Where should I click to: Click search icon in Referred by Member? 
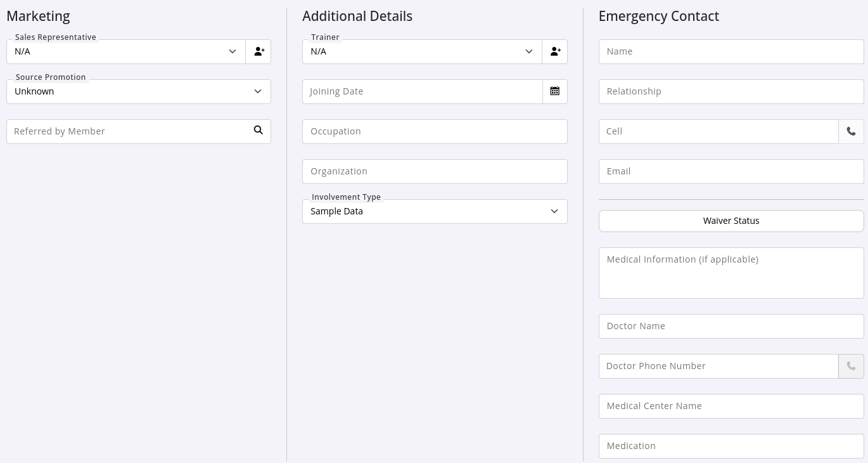258,131
